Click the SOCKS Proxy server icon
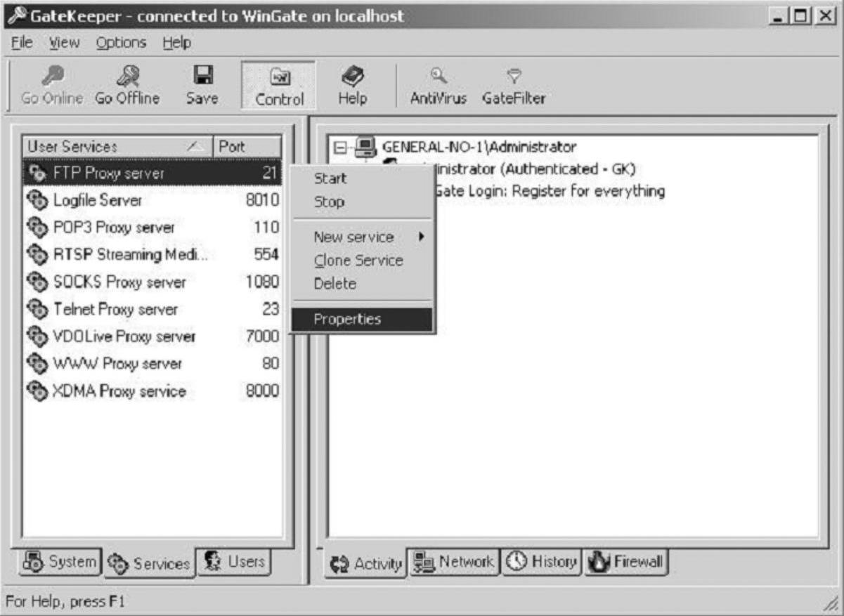Image resolution: width=844 pixels, height=616 pixels. 37,282
